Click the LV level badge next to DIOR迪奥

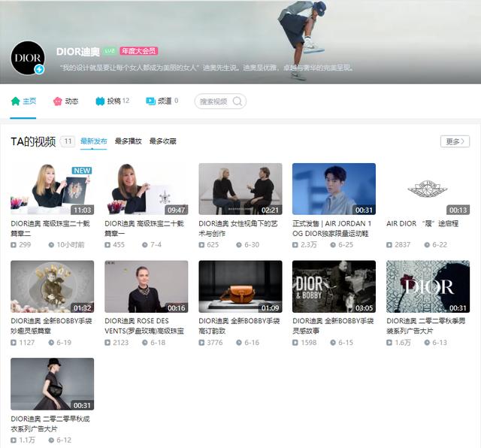[x=109, y=51]
